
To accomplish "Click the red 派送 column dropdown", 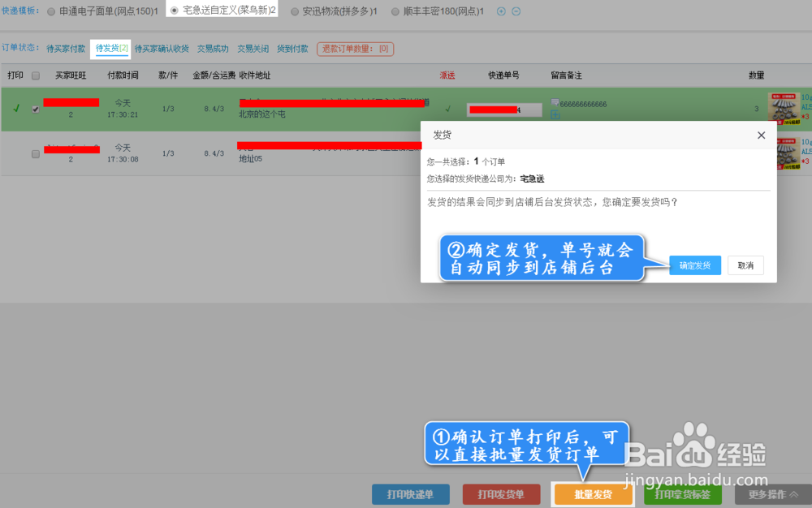I will click(x=447, y=75).
